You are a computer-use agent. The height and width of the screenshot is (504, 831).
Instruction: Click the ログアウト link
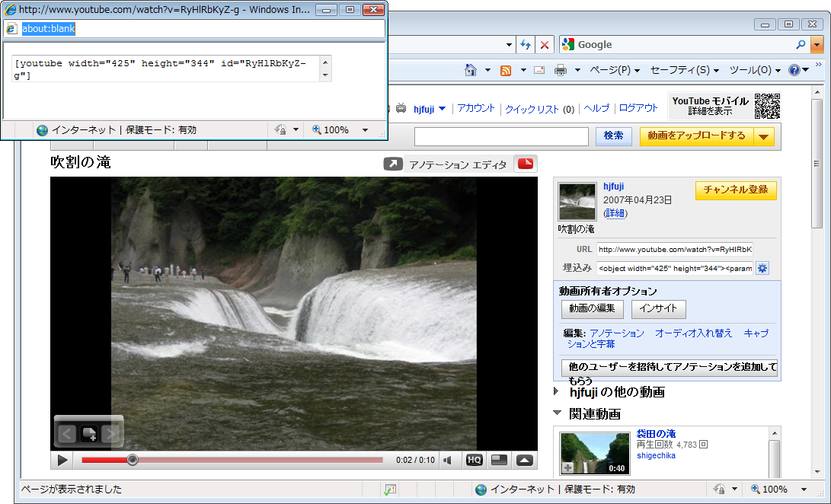[x=638, y=108]
